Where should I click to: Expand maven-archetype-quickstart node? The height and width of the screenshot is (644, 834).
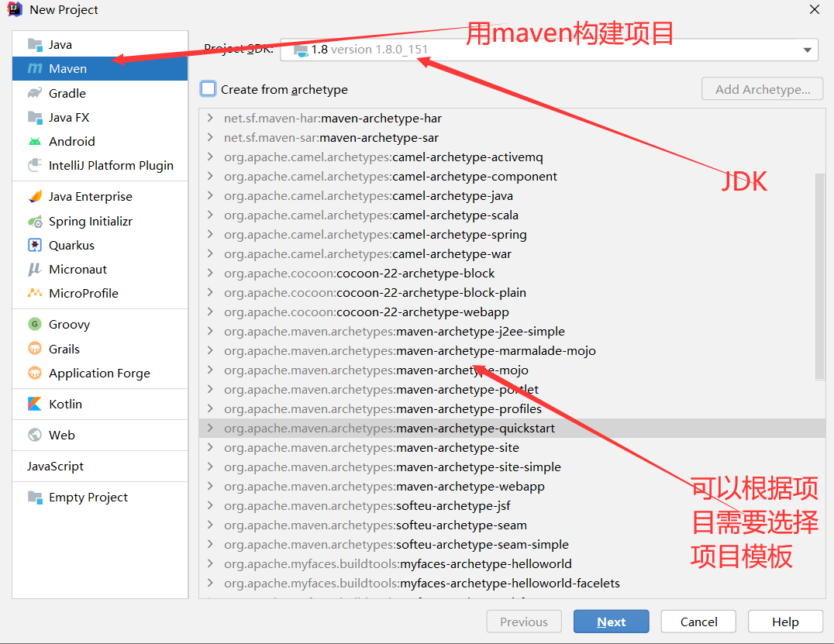[x=211, y=428]
